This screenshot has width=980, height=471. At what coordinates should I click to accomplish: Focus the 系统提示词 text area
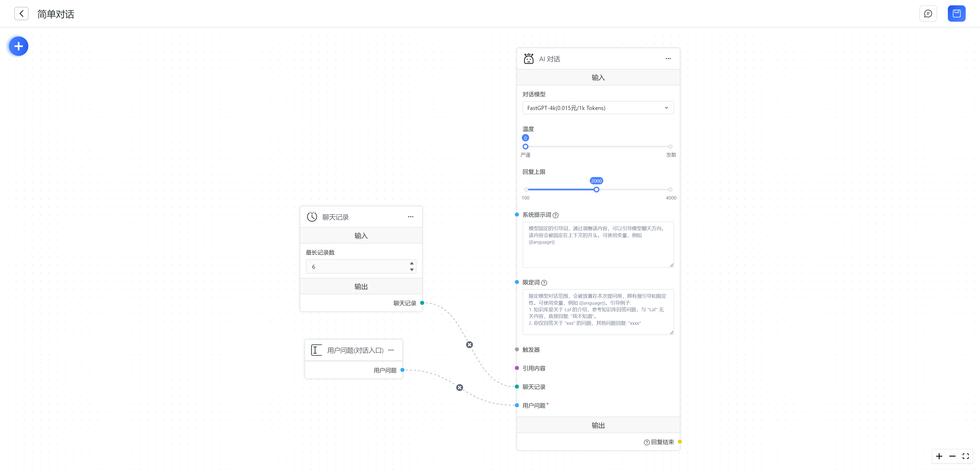598,245
